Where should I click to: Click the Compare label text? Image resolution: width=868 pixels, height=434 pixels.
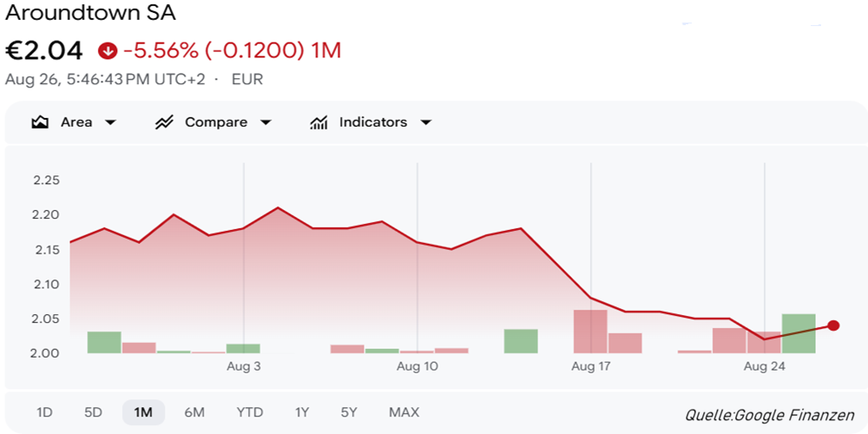click(x=216, y=122)
